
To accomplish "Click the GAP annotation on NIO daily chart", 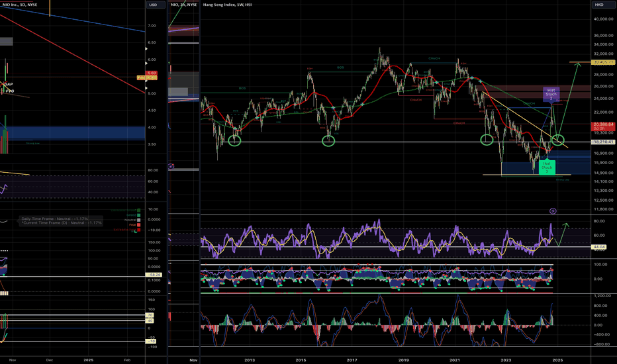I will [8, 84].
